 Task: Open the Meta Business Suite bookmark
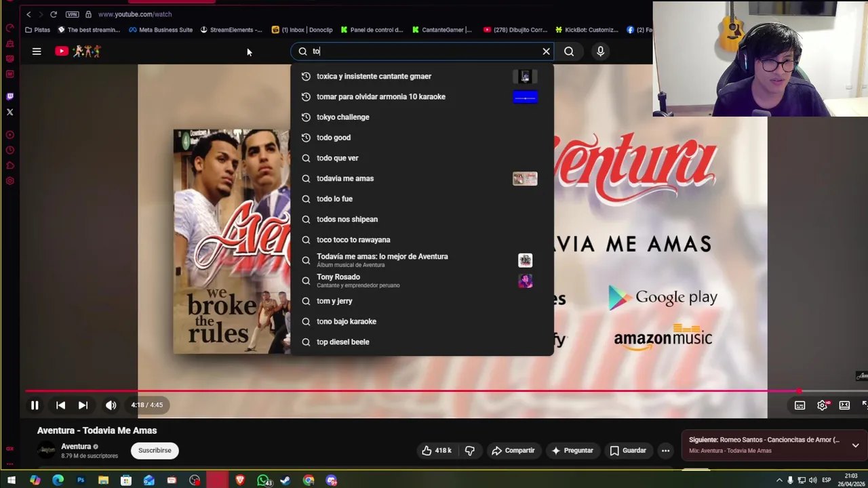tap(161, 30)
